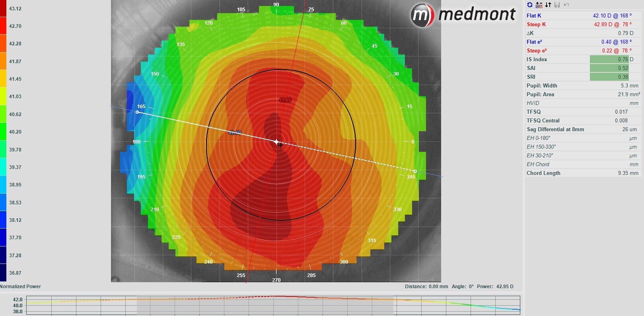Click the blue refresh icon above Flat K
Screen dimensions: 644x316
(x=529, y=5)
